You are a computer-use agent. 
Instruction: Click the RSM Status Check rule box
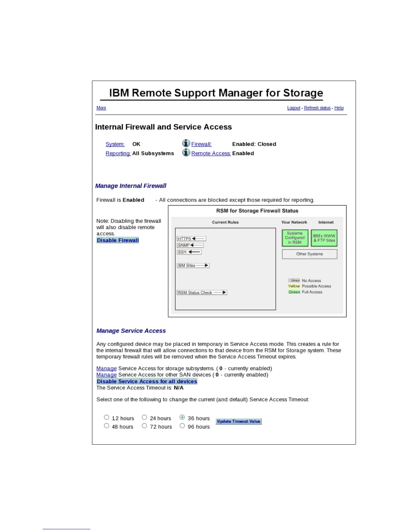point(202,293)
